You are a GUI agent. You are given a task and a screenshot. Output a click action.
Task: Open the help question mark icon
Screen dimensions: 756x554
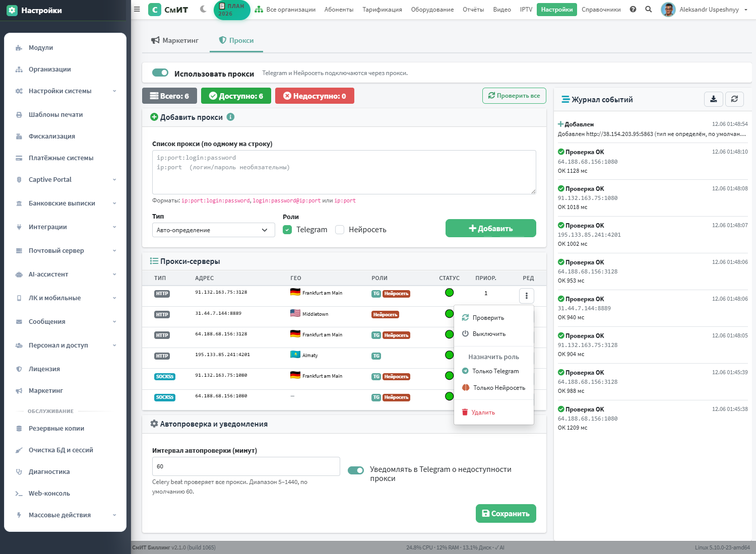(633, 9)
